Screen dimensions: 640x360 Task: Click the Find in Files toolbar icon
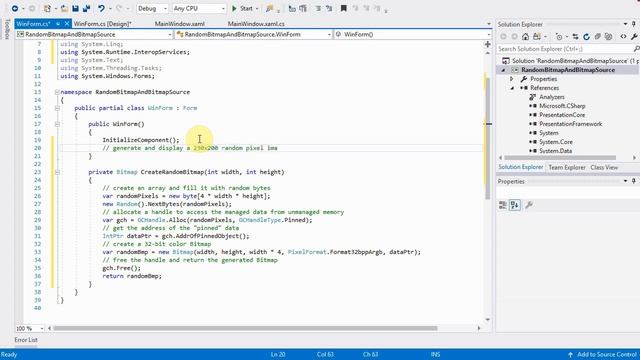(x=269, y=8)
